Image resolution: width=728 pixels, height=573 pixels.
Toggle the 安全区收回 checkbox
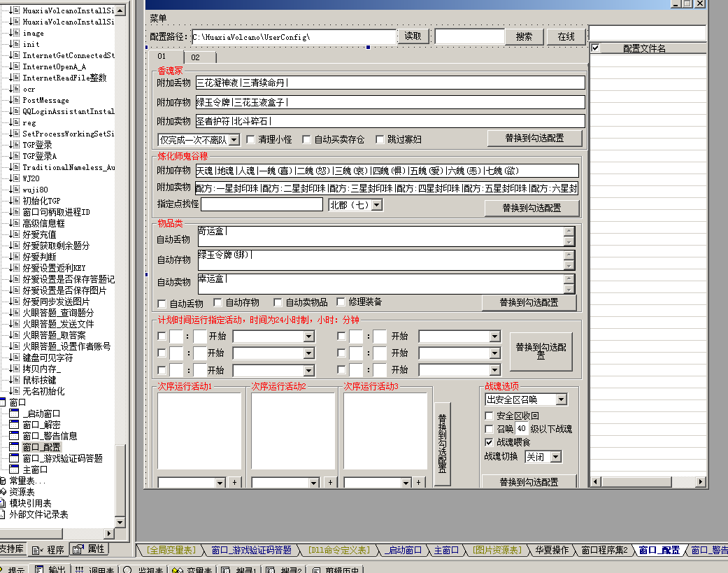(x=489, y=415)
